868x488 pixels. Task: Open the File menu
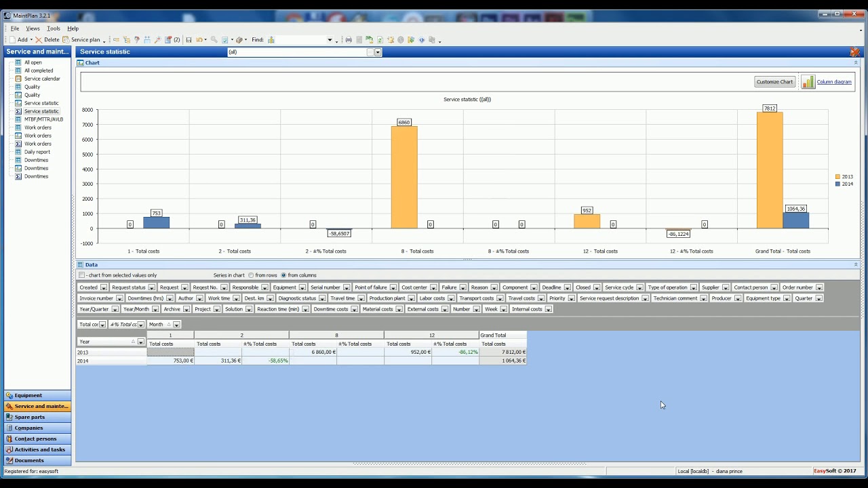pyautogui.click(x=15, y=28)
